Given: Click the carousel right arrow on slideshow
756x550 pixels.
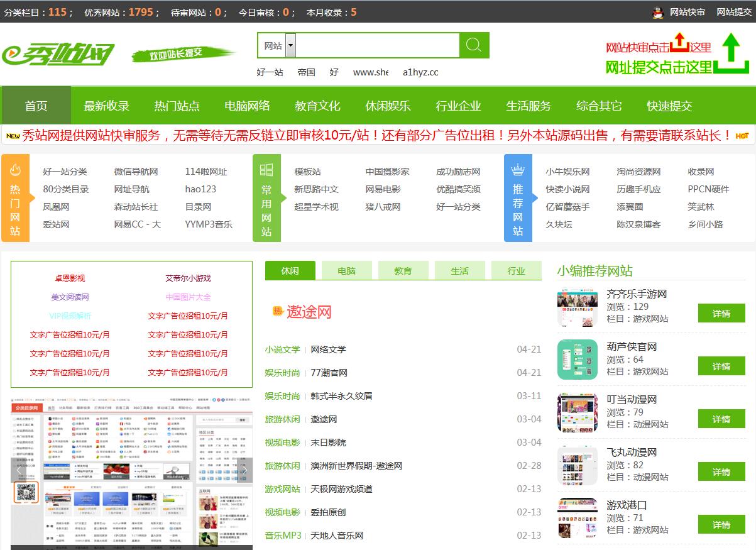Looking at the screenshot, I should click(x=244, y=469).
